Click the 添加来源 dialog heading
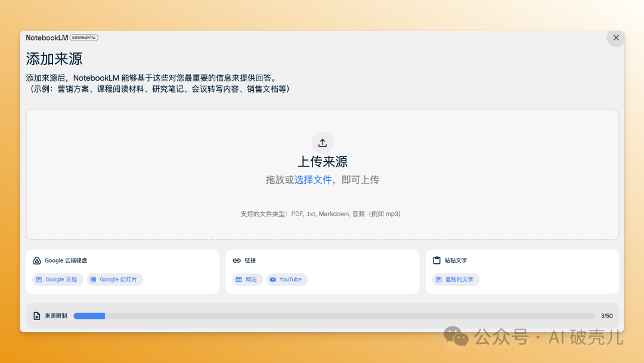The image size is (644, 363). (x=54, y=59)
